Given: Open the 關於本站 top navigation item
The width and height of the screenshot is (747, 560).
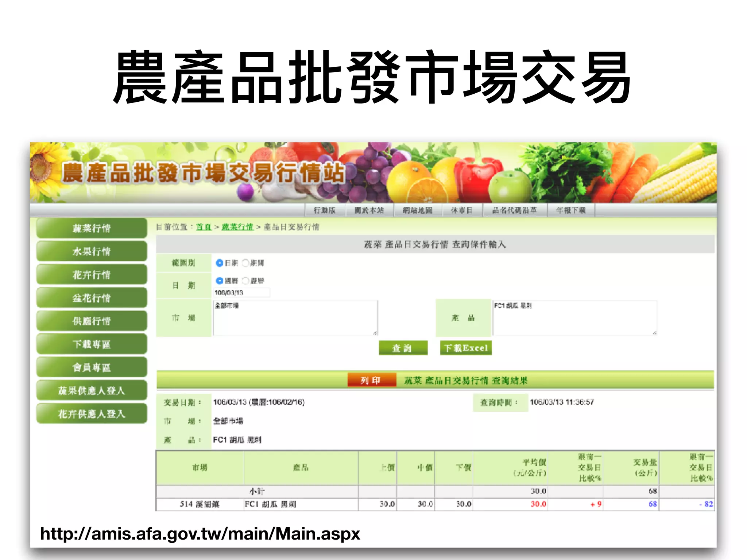Looking at the screenshot, I should pyautogui.click(x=369, y=210).
